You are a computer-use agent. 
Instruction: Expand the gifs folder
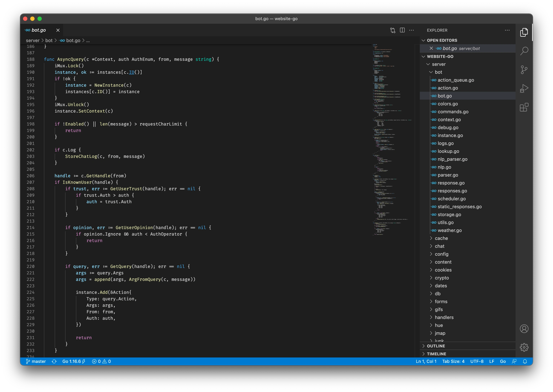click(467, 309)
